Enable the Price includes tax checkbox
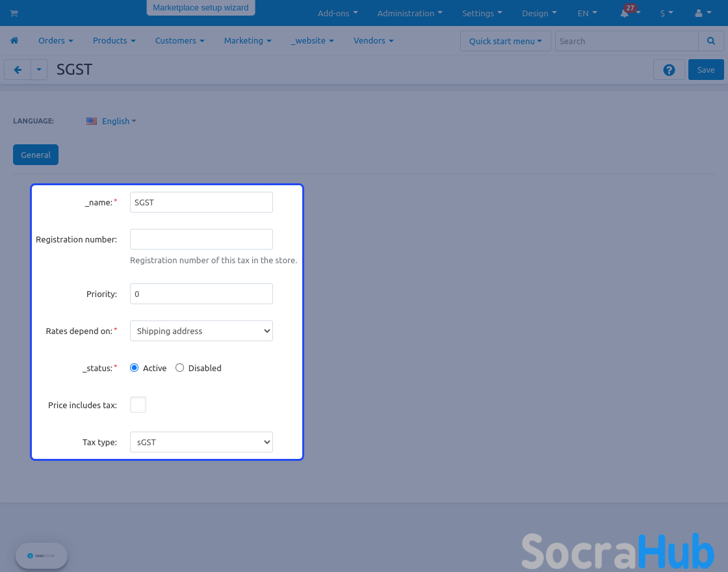This screenshot has height=572, width=728. [138, 405]
